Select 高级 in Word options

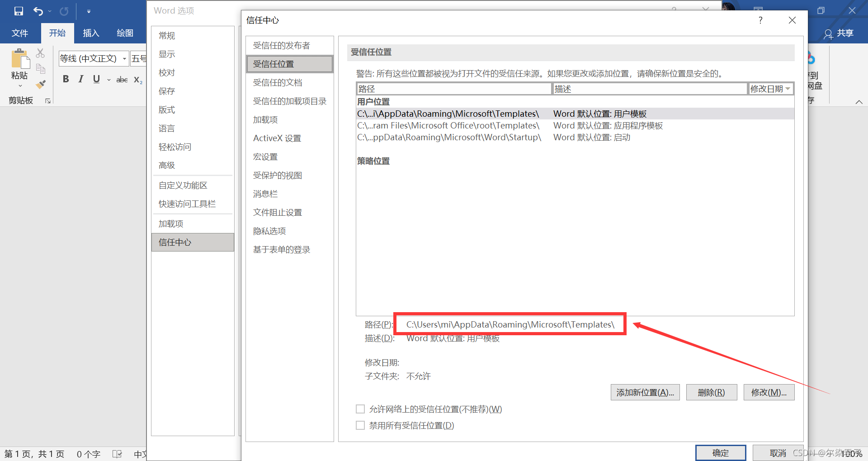coord(193,166)
